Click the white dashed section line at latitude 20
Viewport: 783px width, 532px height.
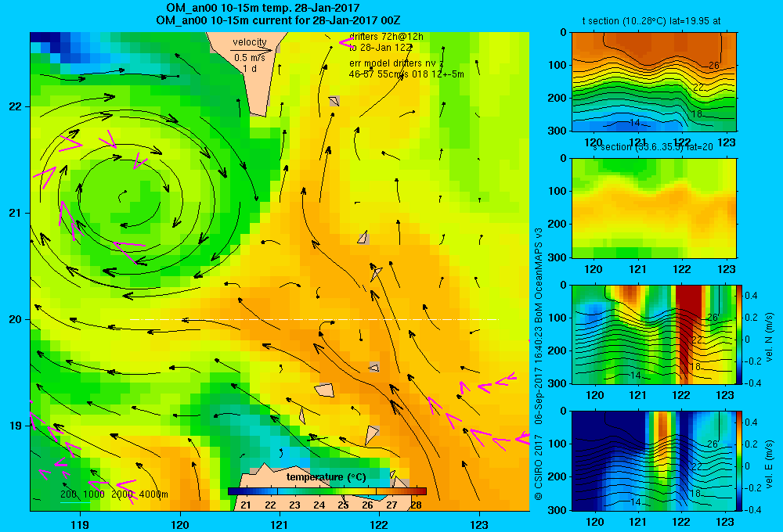click(x=314, y=319)
